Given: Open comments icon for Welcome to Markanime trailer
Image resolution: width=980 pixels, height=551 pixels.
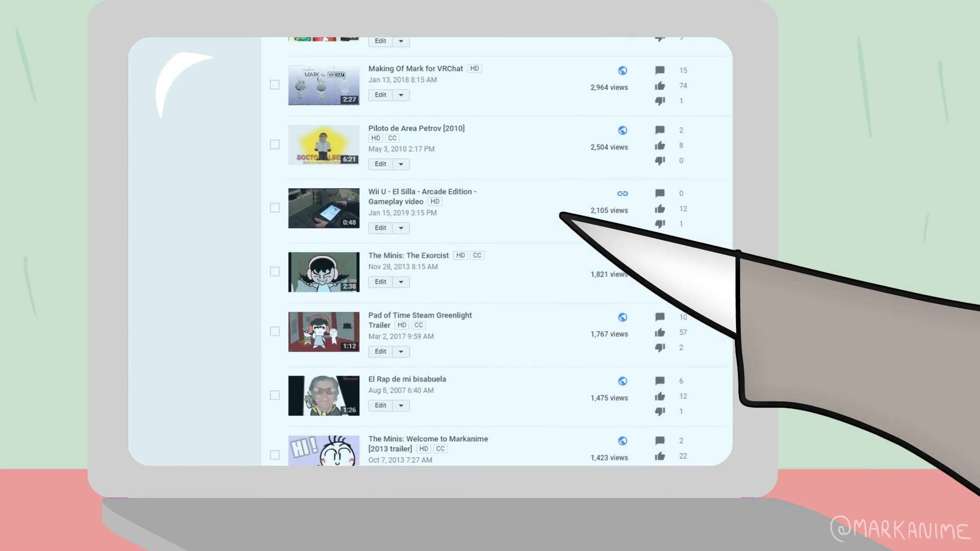Looking at the screenshot, I should (x=659, y=441).
